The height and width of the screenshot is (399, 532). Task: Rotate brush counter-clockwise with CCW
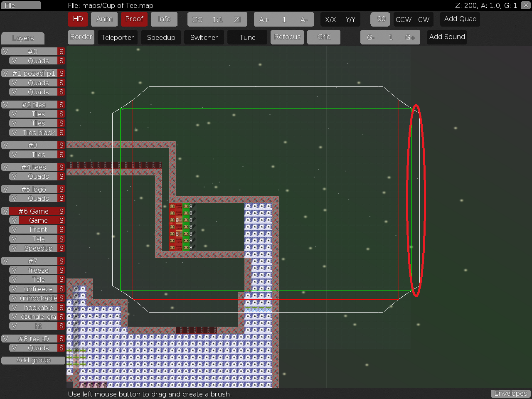click(x=403, y=20)
